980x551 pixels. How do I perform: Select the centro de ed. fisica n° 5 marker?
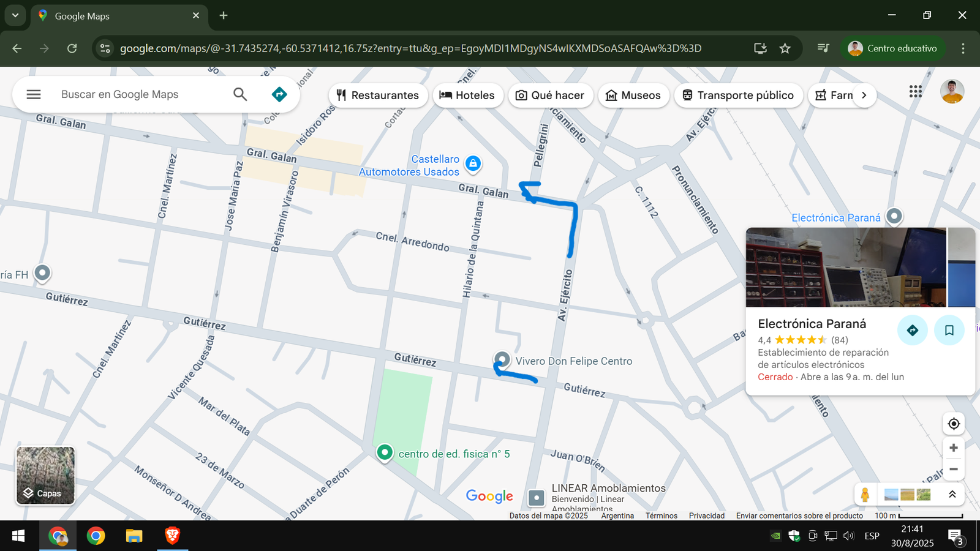pos(385,453)
